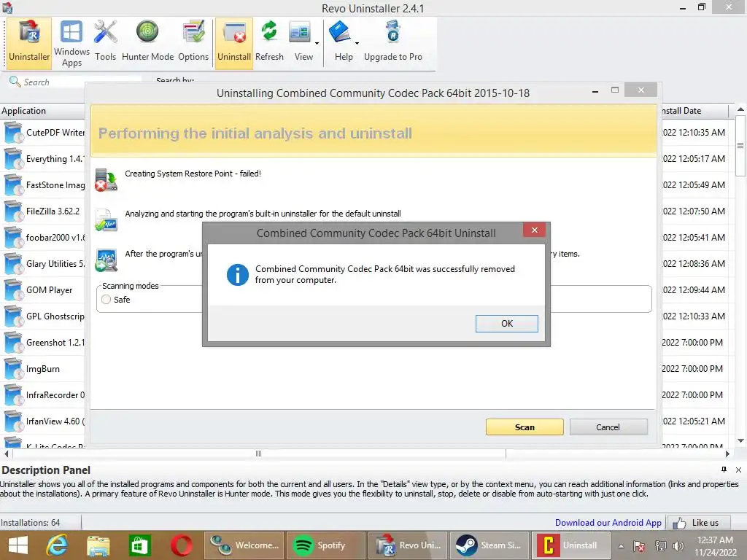Screen dimensions: 747x560
Task: Open the Windows Start button
Action: point(18,545)
